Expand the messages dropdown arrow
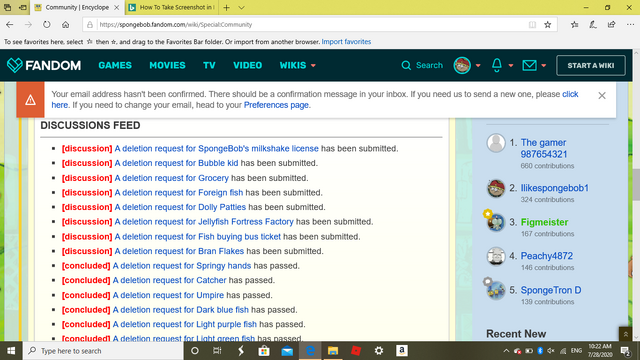This screenshot has height=360, width=640. tap(544, 66)
